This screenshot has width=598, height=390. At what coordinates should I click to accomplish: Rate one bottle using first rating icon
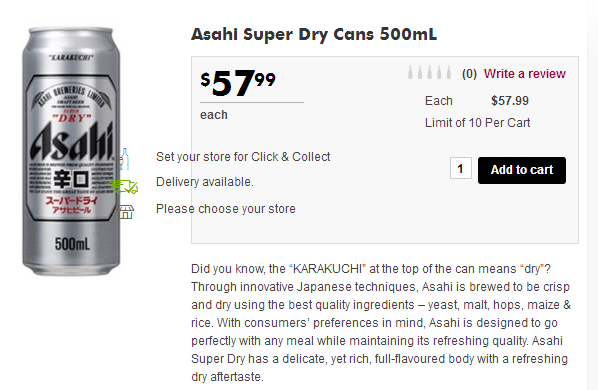point(410,72)
